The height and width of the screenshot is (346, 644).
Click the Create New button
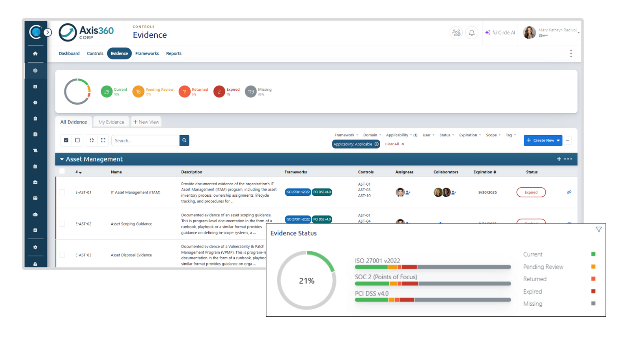[543, 140]
